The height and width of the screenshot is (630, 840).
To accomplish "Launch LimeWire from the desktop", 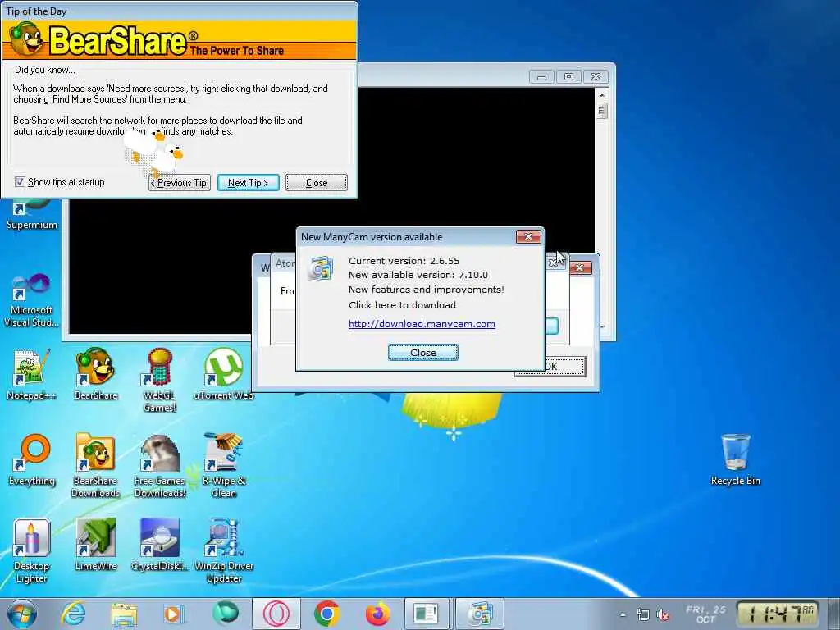I will point(95,545).
